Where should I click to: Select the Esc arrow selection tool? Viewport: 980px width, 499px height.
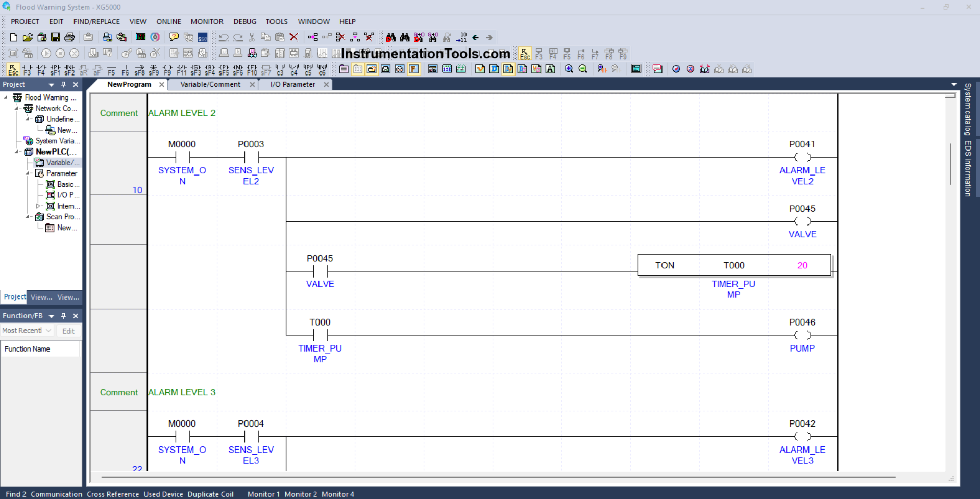[x=13, y=69]
